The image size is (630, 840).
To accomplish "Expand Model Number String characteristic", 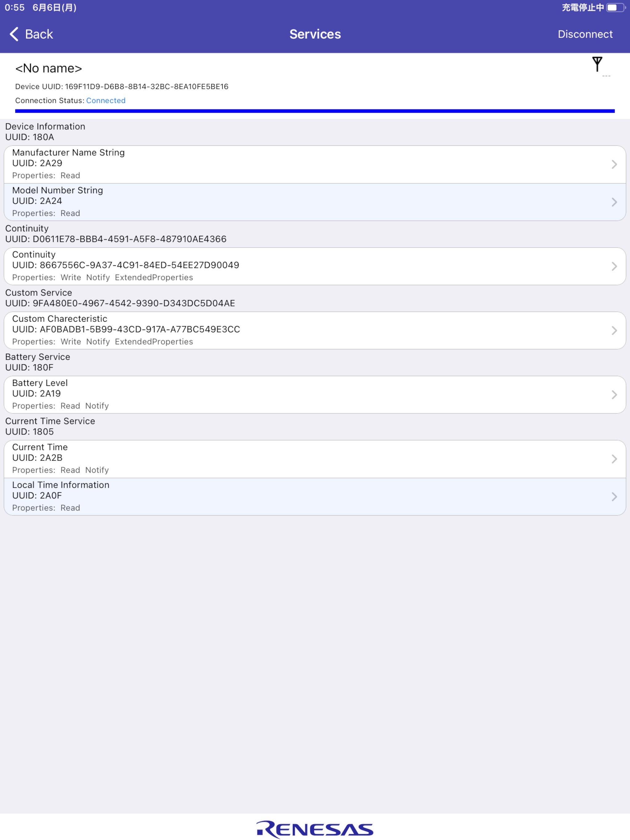I will click(x=315, y=201).
